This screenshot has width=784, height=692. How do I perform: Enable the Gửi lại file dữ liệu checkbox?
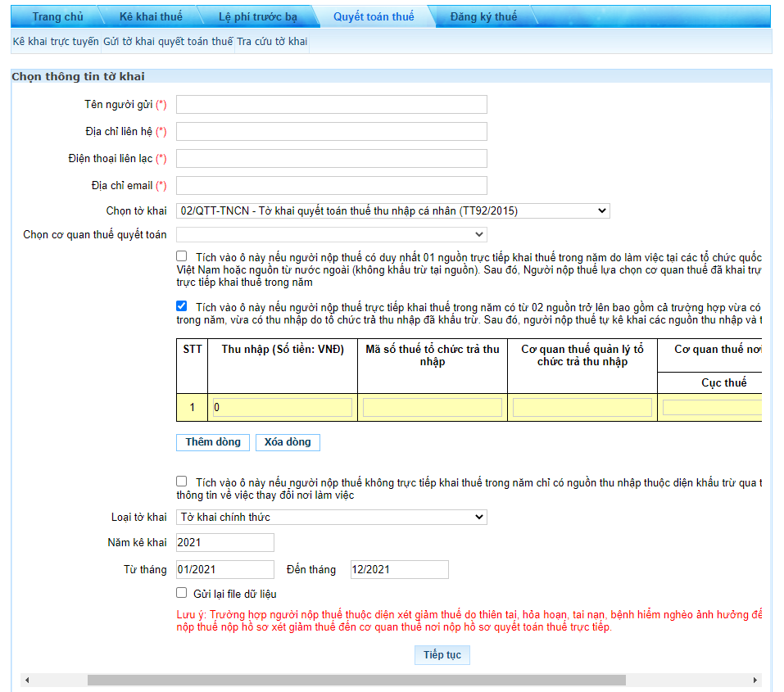click(x=182, y=593)
